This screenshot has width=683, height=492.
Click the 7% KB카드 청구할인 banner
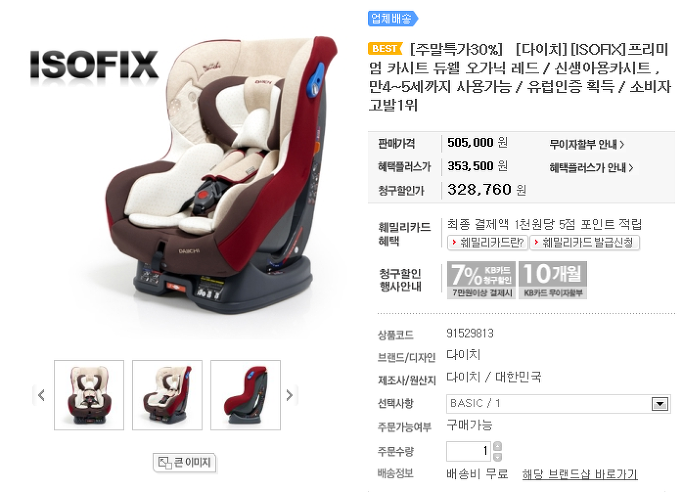[x=481, y=280]
